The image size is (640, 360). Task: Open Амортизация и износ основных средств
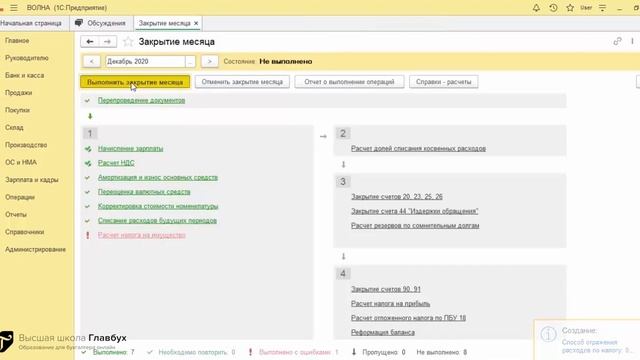[158, 178]
